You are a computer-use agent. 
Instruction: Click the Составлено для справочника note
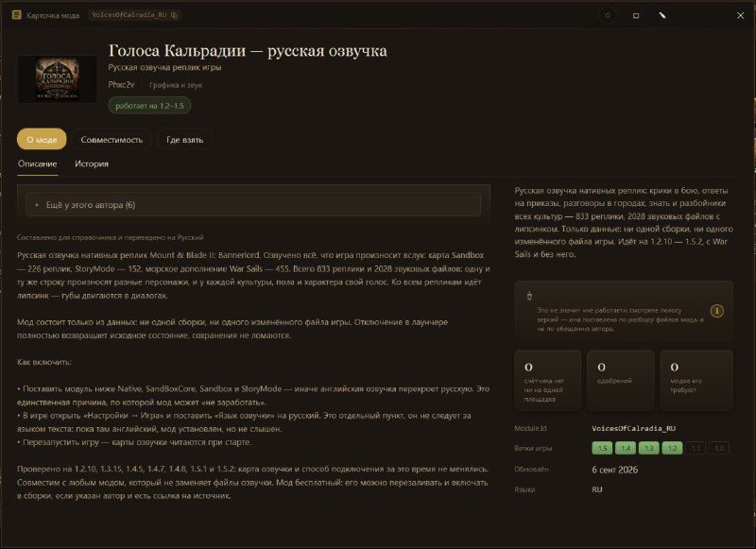[110, 237]
